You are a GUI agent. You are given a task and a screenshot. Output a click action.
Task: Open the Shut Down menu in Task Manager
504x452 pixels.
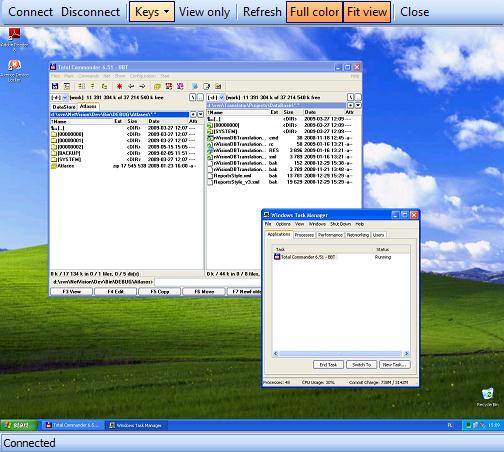point(340,224)
